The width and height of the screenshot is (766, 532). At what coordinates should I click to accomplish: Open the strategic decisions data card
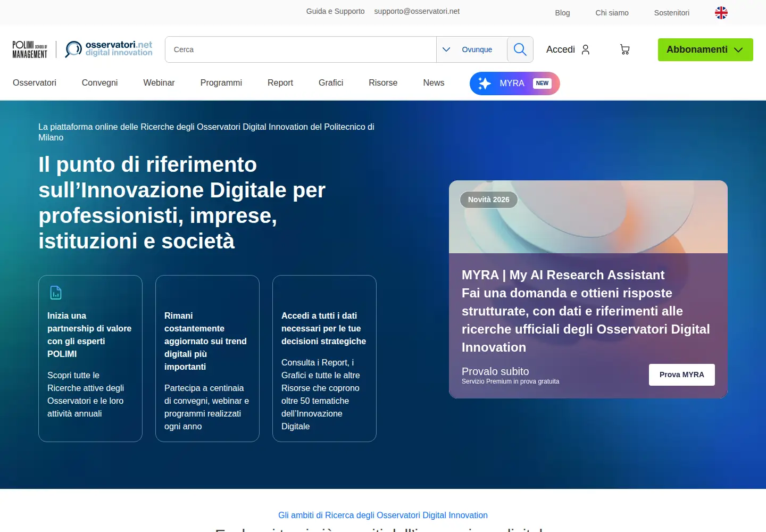[324, 359]
